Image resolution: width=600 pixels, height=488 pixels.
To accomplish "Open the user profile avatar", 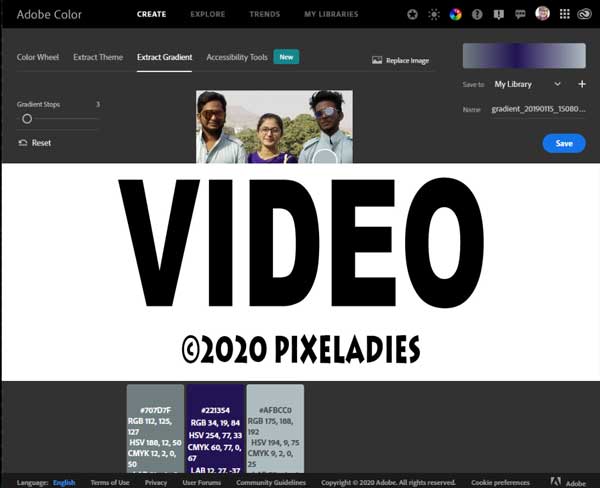I will [542, 14].
